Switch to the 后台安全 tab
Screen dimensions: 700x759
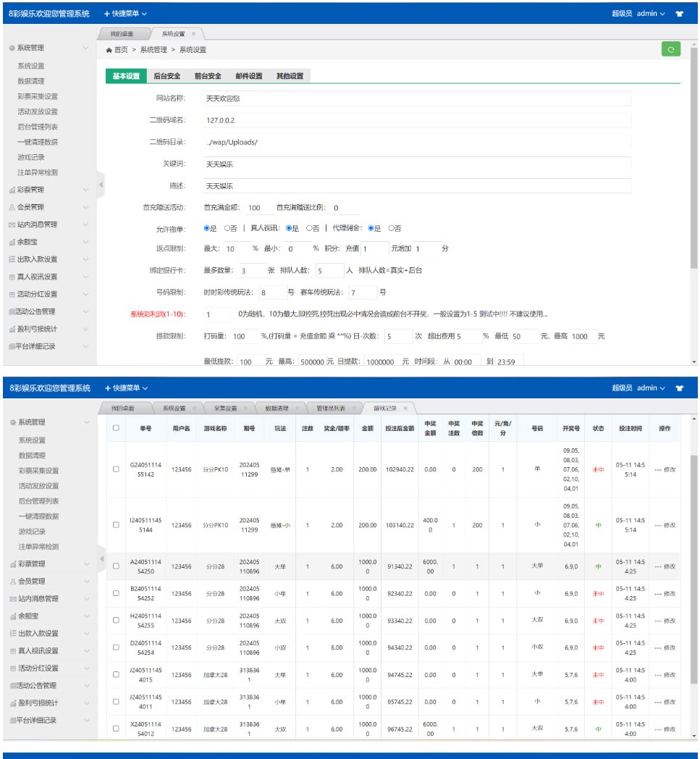coord(167,76)
